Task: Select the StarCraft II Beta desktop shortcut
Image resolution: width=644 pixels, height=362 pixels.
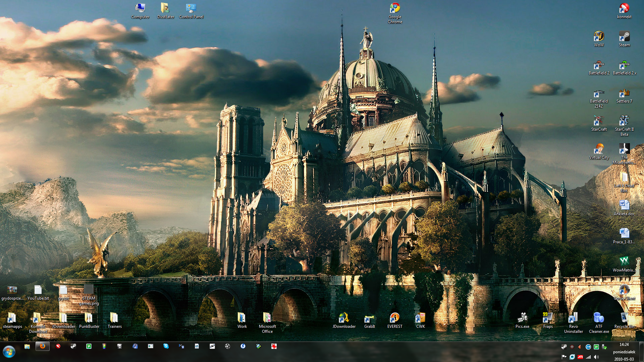Action: click(x=624, y=126)
